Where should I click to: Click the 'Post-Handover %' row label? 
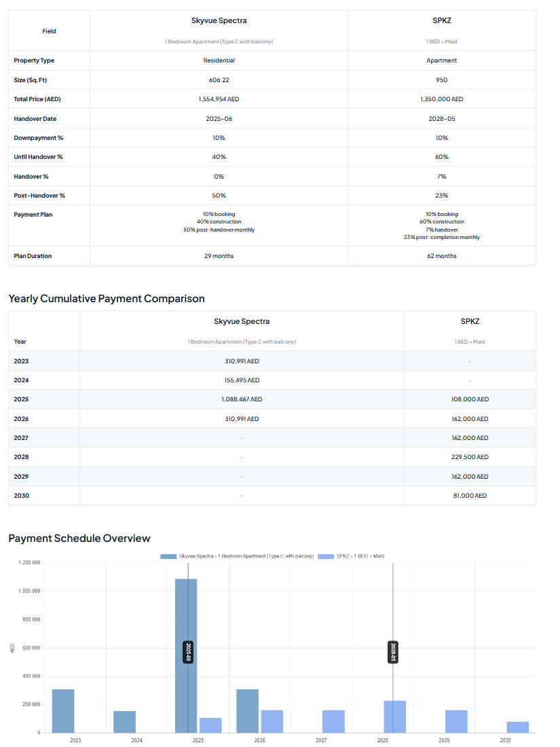[39, 196]
